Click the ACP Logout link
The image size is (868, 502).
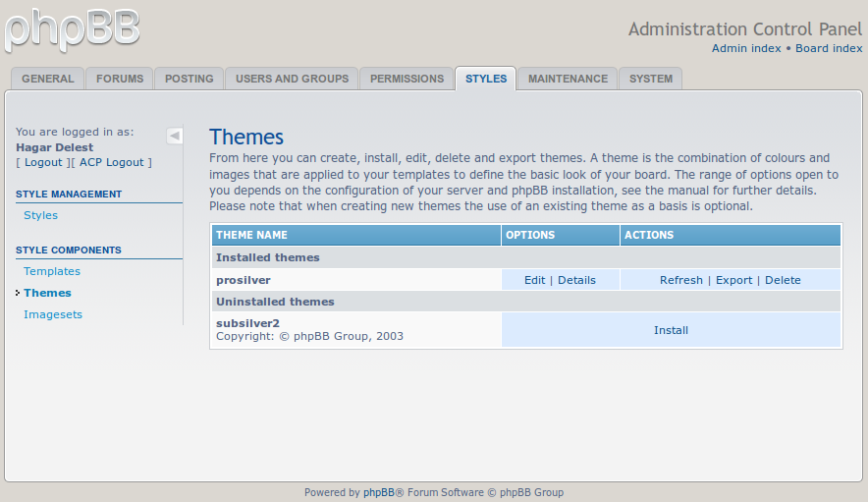click(x=111, y=162)
